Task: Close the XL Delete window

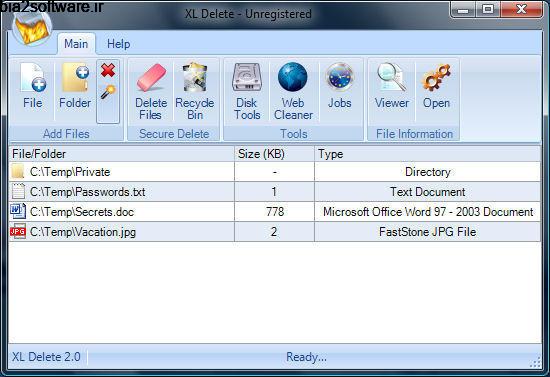Action: coord(521,9)
